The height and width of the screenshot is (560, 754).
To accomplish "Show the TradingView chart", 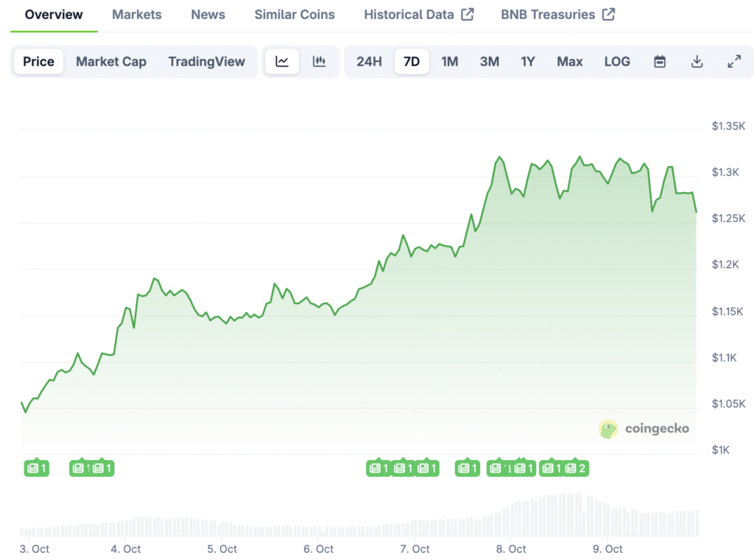I will pos(206,62).
